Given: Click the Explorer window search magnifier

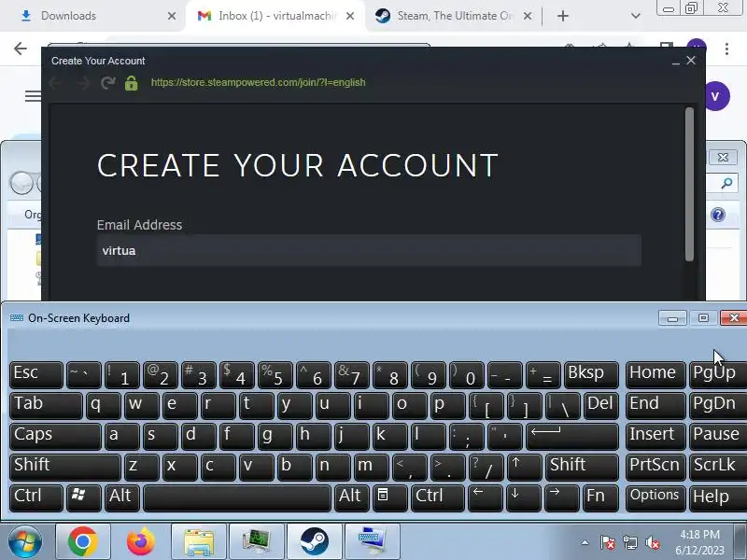Looking at the screenshot, I should click(x=726, y=183).
